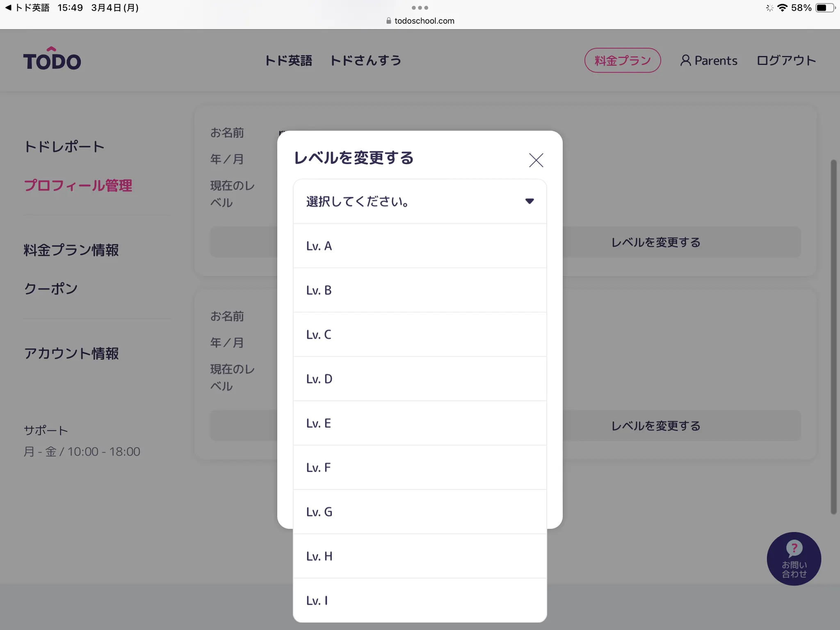Open クーポン in the sidebar
This screenshot has width=840, height=630.
pos(51,289)
